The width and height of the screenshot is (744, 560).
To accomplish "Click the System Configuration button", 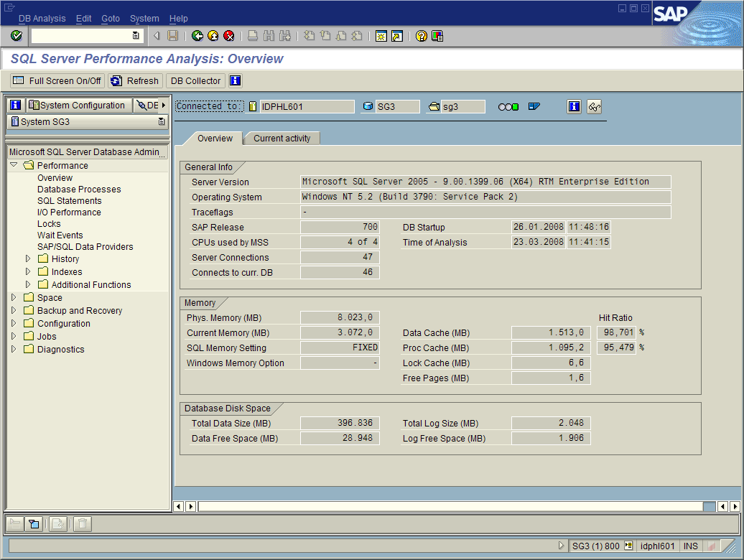I will tap(78, 105).
